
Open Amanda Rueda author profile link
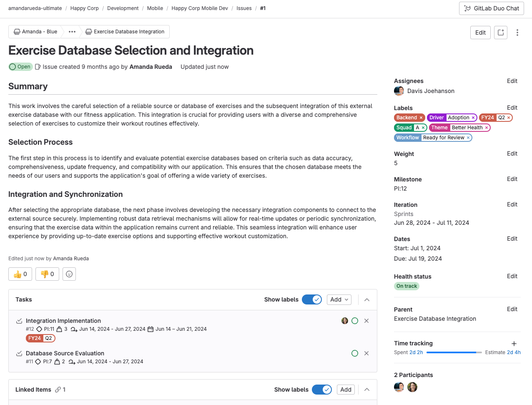pyautogui.click(x=151, y=67)
